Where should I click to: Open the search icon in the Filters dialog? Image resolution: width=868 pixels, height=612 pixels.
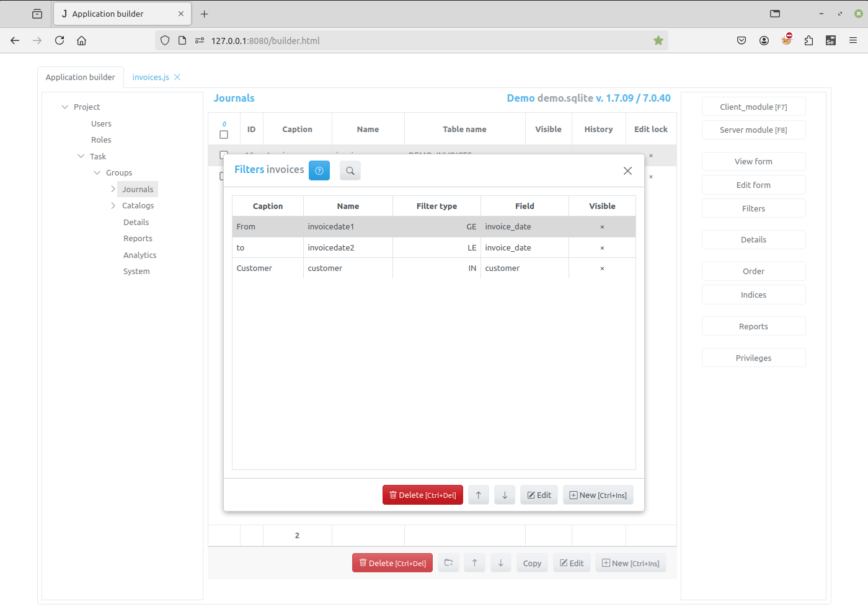350,171
